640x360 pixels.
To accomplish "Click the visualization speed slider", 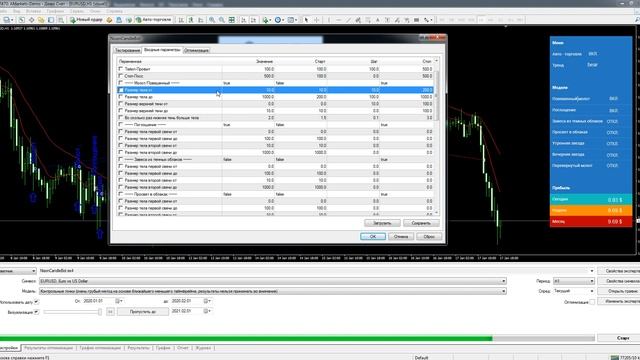I will click(x=73, y=312).
